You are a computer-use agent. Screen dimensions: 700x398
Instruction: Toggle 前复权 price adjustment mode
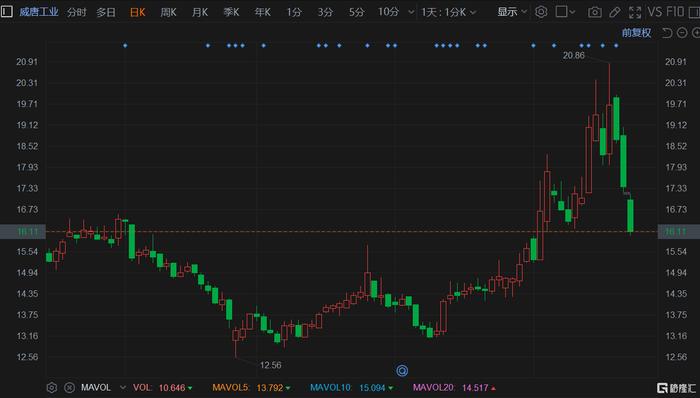(x=636, y=33)
